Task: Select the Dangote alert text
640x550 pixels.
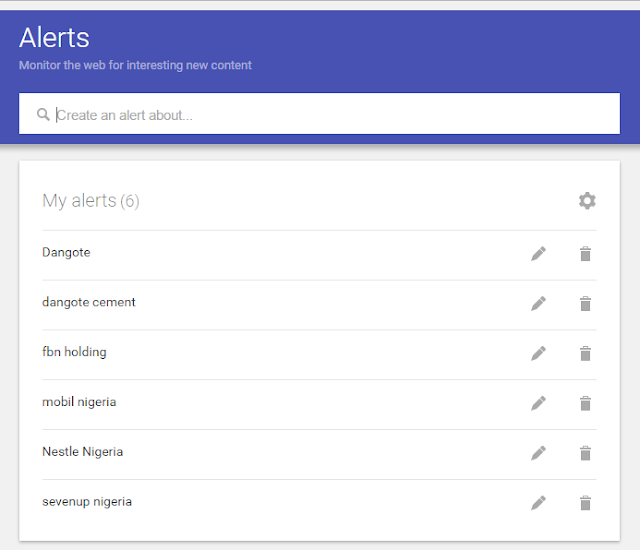Action: coord(66,253)
